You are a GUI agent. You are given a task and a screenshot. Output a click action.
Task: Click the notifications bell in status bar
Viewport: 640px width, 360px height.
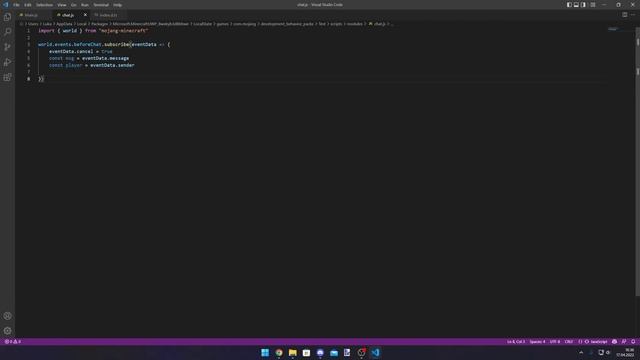(x=633, y=342)
